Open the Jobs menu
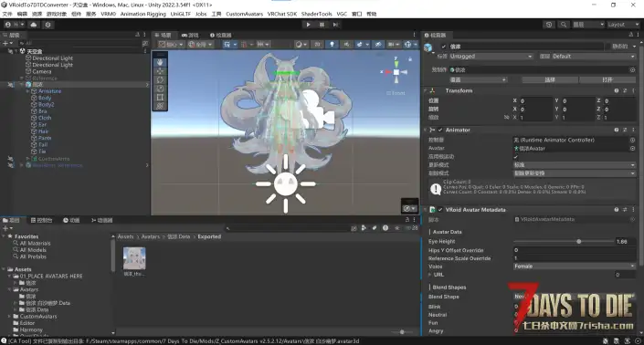The height and width of the screenshot is (345, 644). 201,14
